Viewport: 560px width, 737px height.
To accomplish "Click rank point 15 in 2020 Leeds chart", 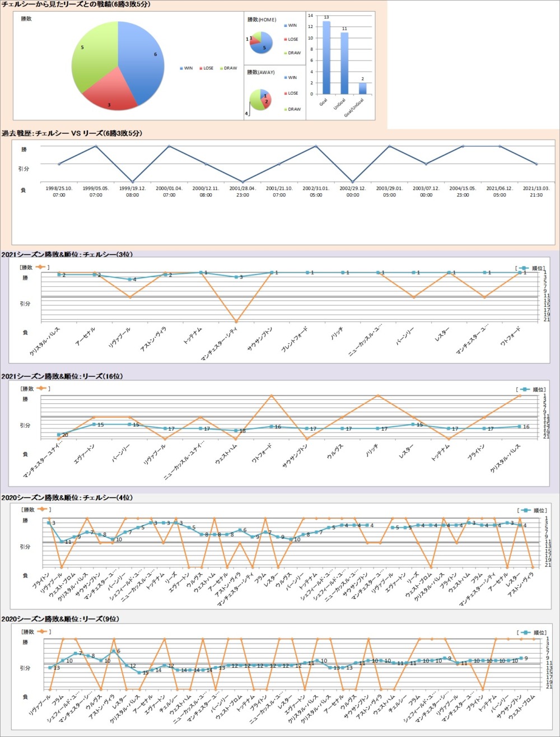I will coord(139,673).
